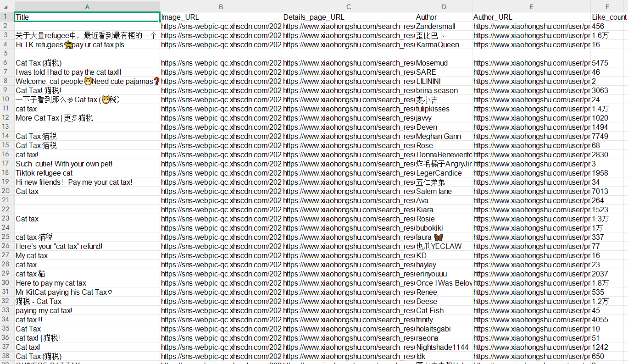Select Image_URL cell in hayley row
The image size is (628, 364).
click(x=221, y=265)
